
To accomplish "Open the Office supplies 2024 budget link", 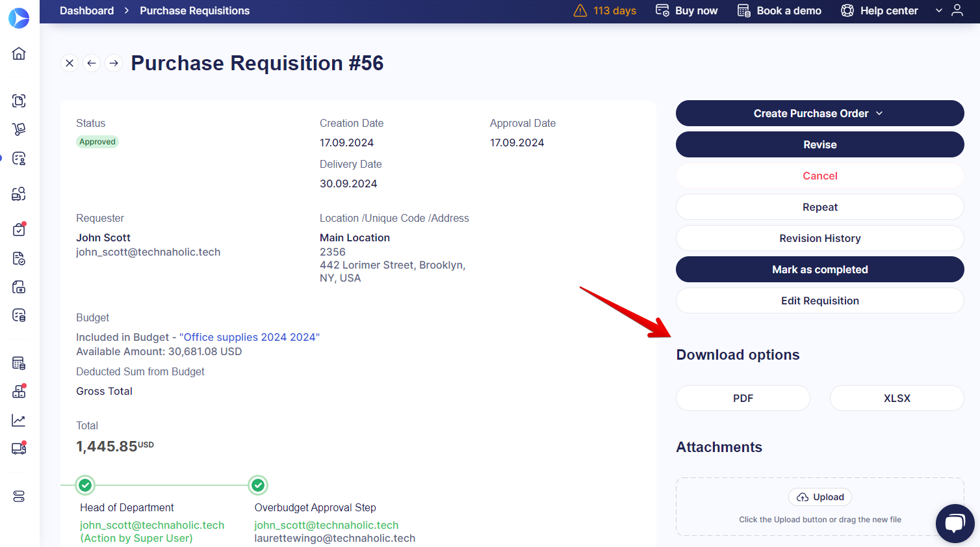I will click(250, 337).
